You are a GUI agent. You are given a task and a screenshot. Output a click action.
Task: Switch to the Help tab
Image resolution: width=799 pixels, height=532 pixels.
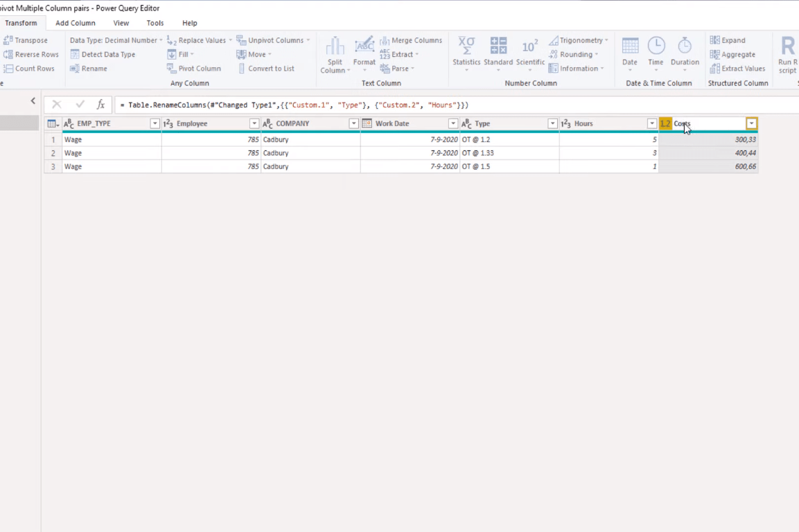tap(190, 23)
